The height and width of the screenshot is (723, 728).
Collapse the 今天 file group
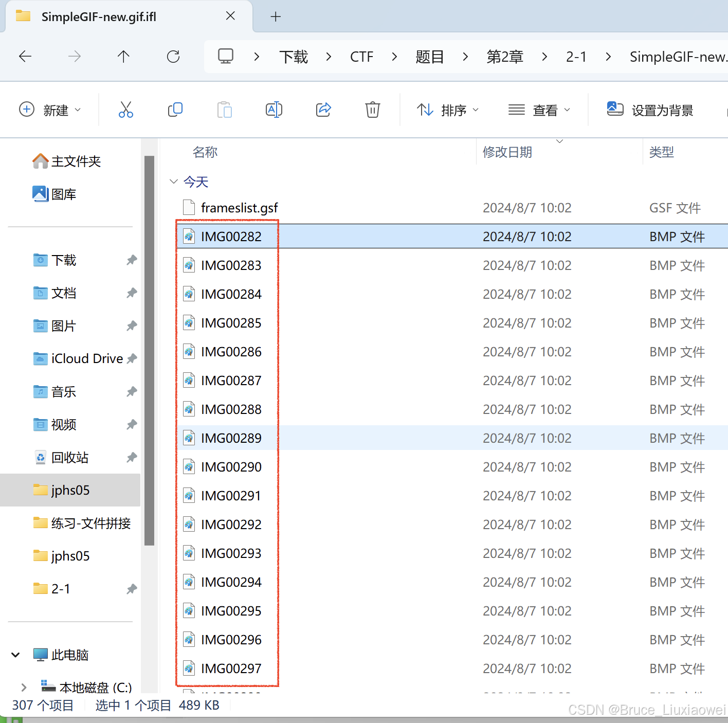click(x=174, y=181)
